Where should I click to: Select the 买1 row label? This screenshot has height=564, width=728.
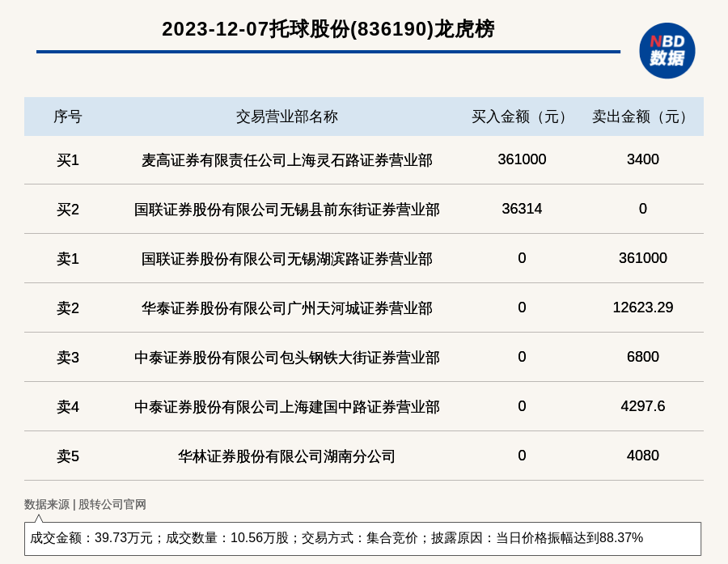[68, 160]
